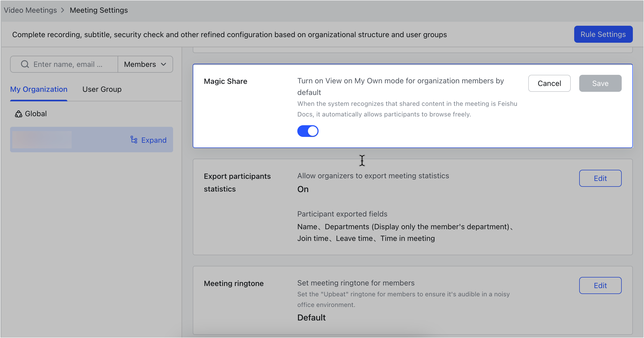Click the Participant exported fields text

coord(342,214)
